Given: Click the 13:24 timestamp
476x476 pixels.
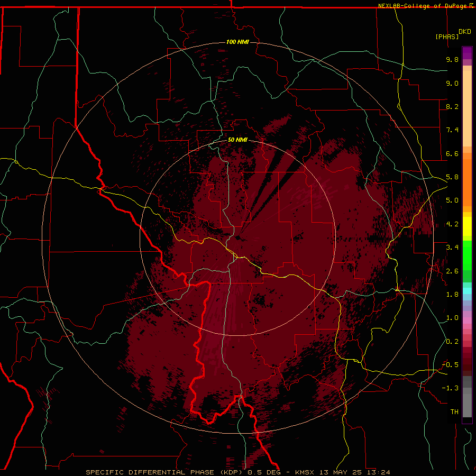Looking at the screenshot, I should 378,472.
